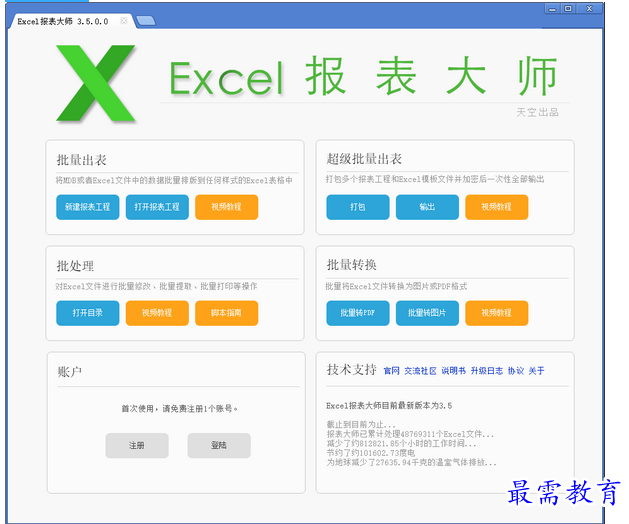Click the 节约了约101602.73度电 line

point(371,453)
